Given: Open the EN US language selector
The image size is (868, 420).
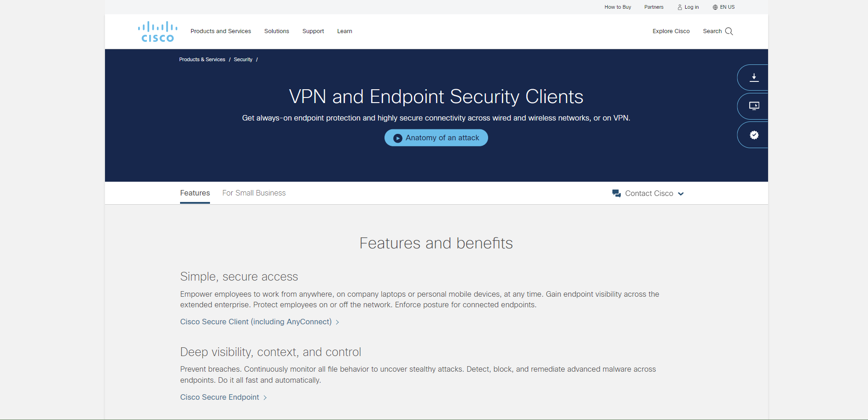Looking at the screenshot, I should point(727,7).
